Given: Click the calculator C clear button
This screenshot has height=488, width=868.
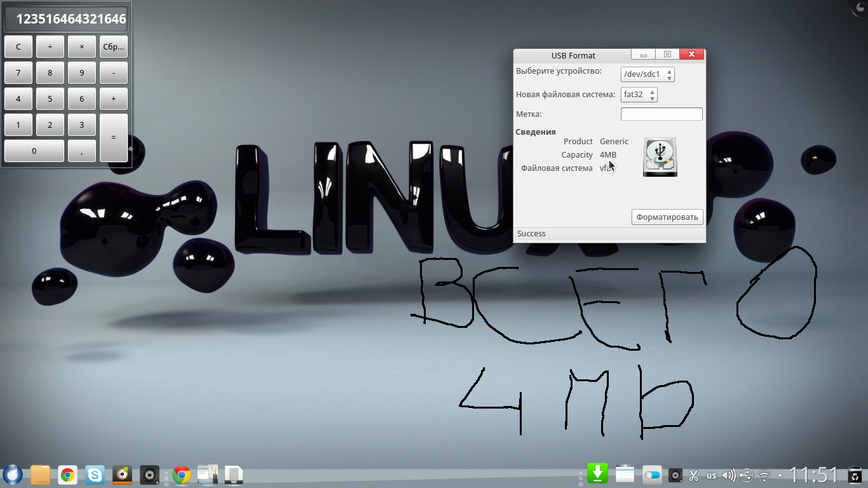Looking at the screenshot, I should 18,46.
